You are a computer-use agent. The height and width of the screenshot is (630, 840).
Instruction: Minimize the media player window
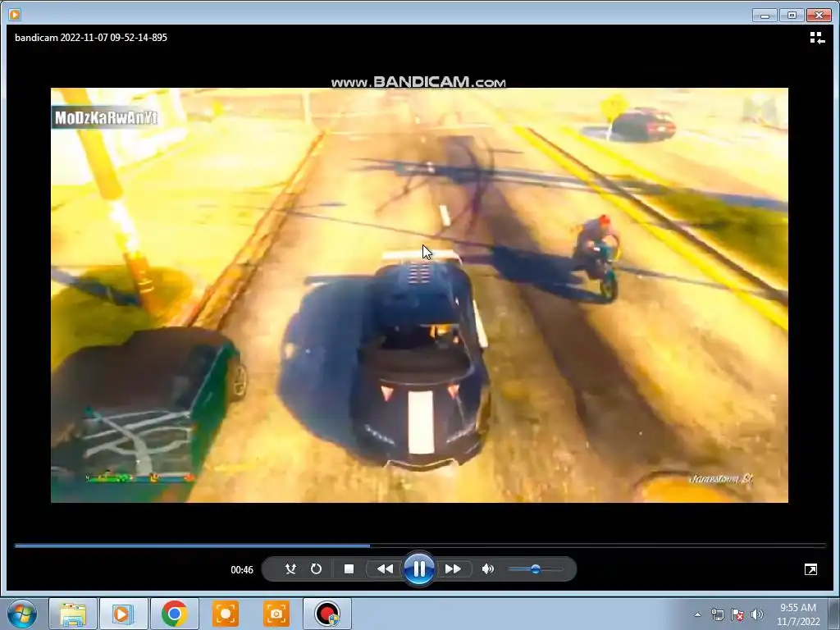tap(765, 15)
